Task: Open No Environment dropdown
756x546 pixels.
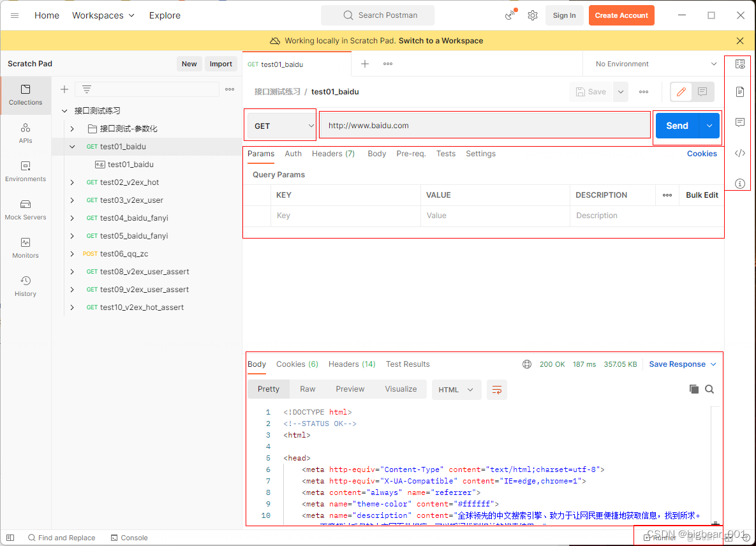Action: click(656, 64)
